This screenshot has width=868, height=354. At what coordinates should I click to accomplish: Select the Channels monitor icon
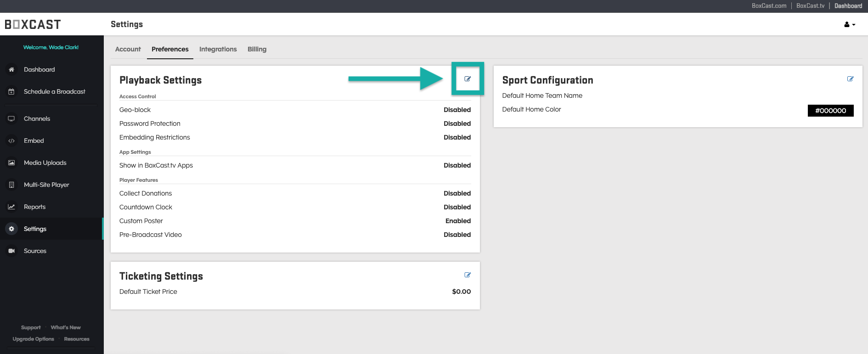(11, 119)
